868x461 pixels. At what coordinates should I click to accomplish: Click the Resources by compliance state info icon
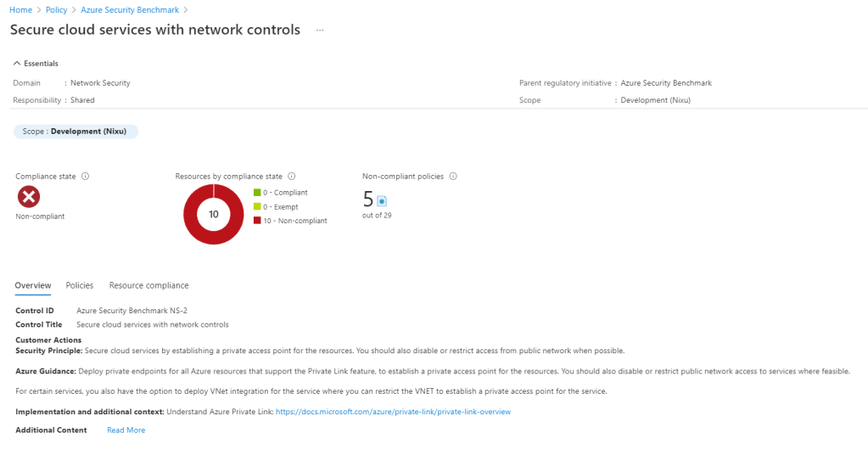point(292,177)
